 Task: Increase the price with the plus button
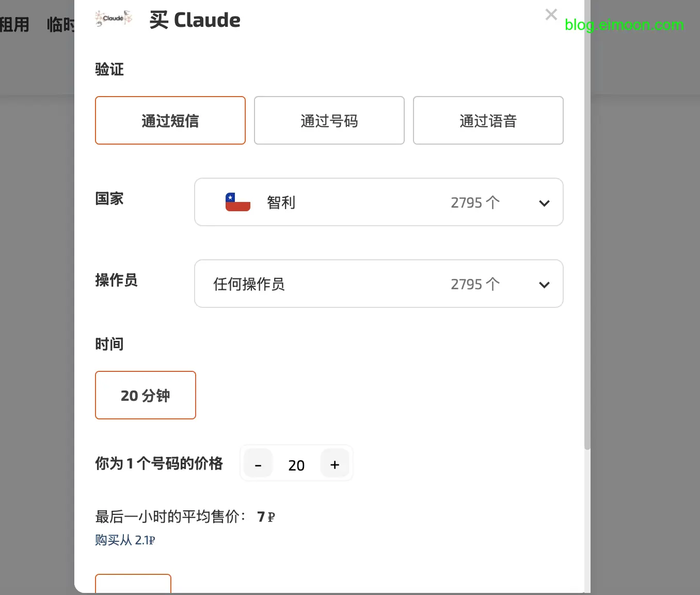(x=335, y=465)
